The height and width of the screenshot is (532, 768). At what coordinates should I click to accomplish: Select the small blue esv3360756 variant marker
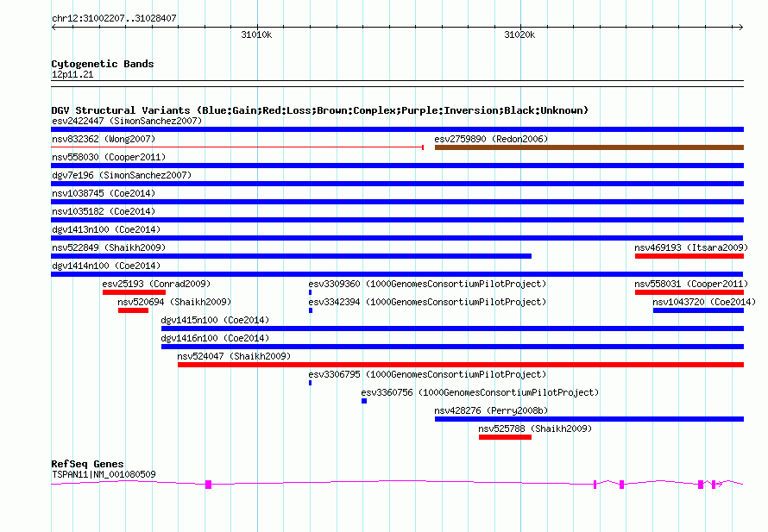pyautogui.click(x=364, y=401)
